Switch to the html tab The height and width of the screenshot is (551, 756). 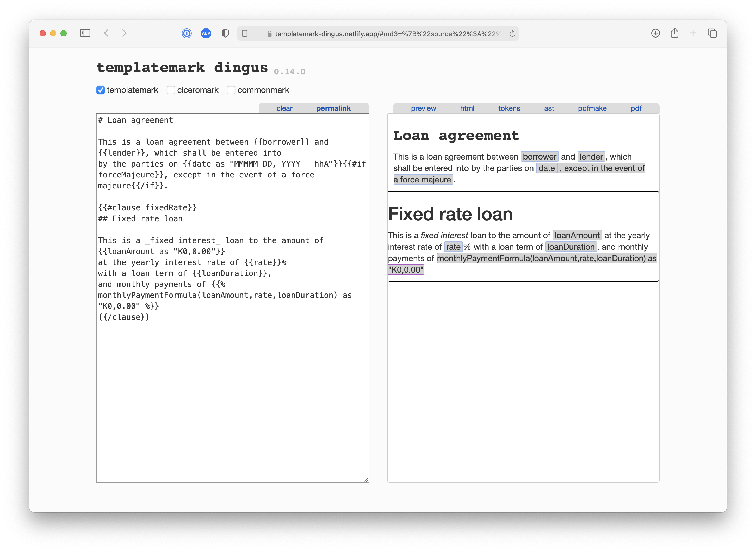(467, 108)
